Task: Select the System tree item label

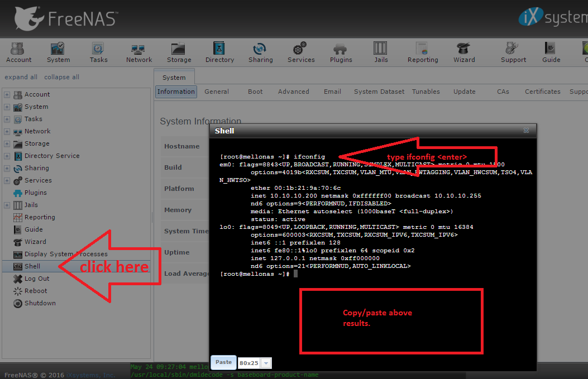Action: (36, 107)
